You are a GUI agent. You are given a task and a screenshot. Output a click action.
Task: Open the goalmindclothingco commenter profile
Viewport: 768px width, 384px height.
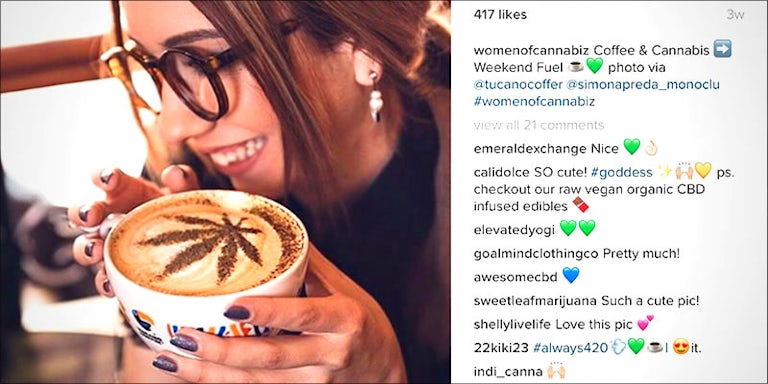pyautogui.click(x=536, y=254)
